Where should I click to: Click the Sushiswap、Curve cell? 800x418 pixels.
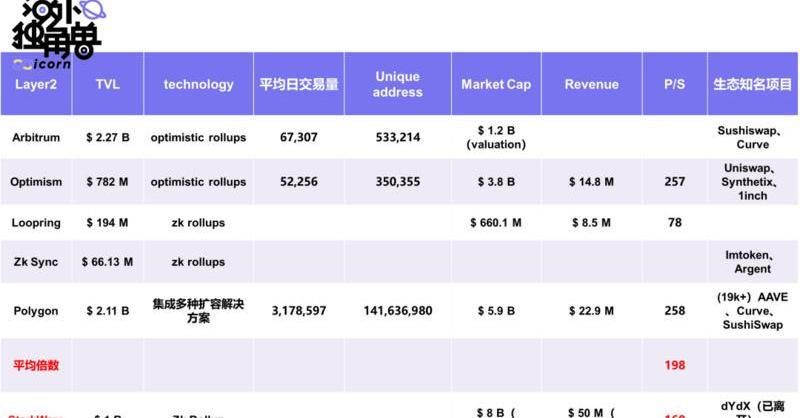(753, 137)
